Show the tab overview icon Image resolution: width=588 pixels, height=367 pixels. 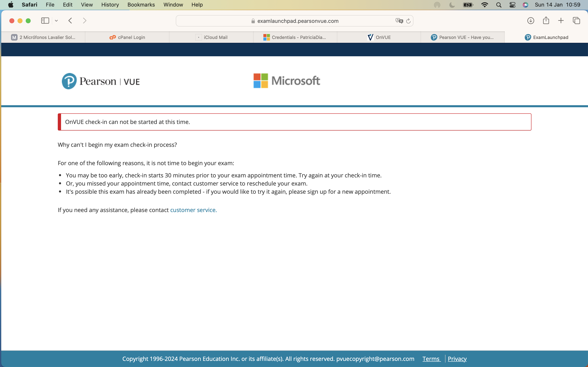tap(576, 21)
